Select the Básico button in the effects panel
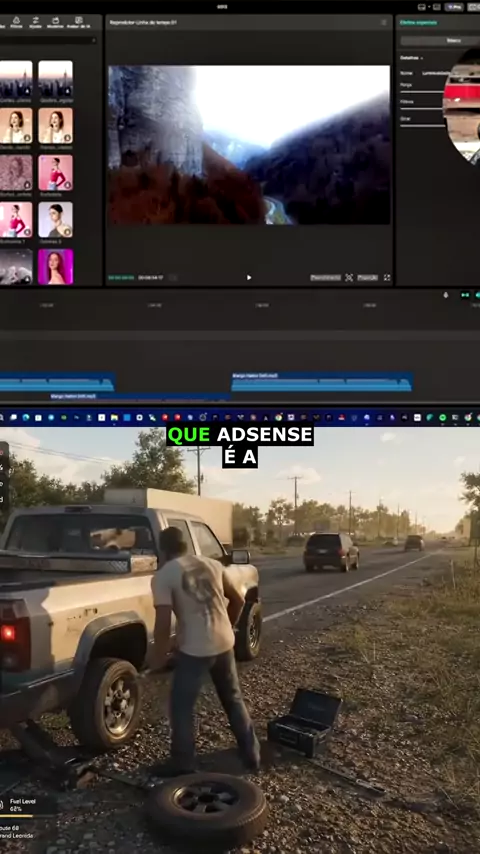 point(454,40)
